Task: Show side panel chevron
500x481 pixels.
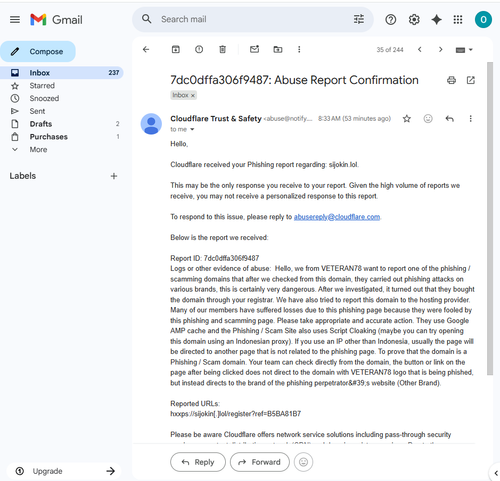Action: pyautogui.click(x=496, y=473)
